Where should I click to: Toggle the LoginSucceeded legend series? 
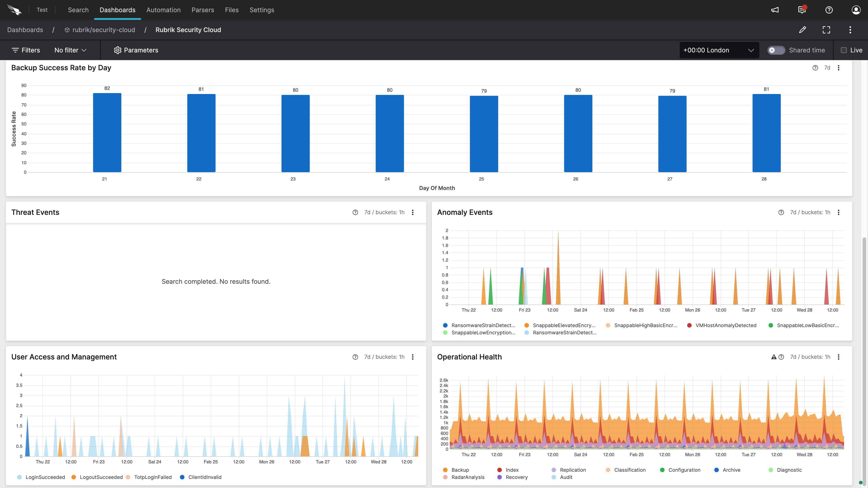coord(45,477)
